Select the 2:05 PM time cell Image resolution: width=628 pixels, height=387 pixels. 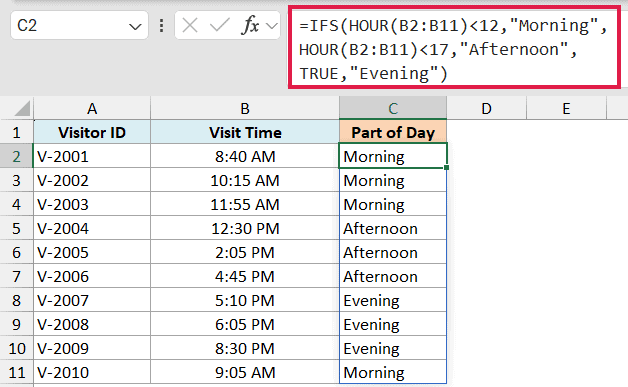point(245,252)
